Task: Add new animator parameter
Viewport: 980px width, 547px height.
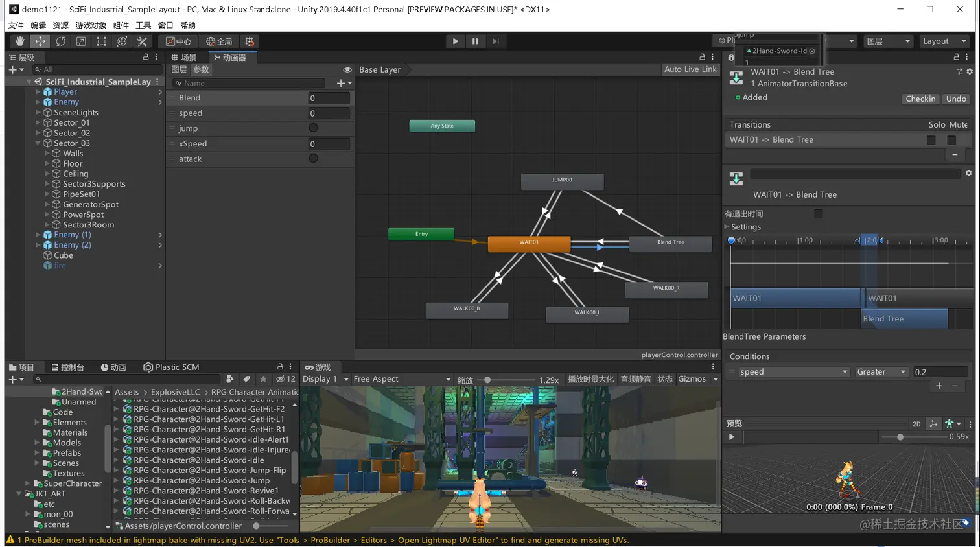Action: tap(344, 83)
